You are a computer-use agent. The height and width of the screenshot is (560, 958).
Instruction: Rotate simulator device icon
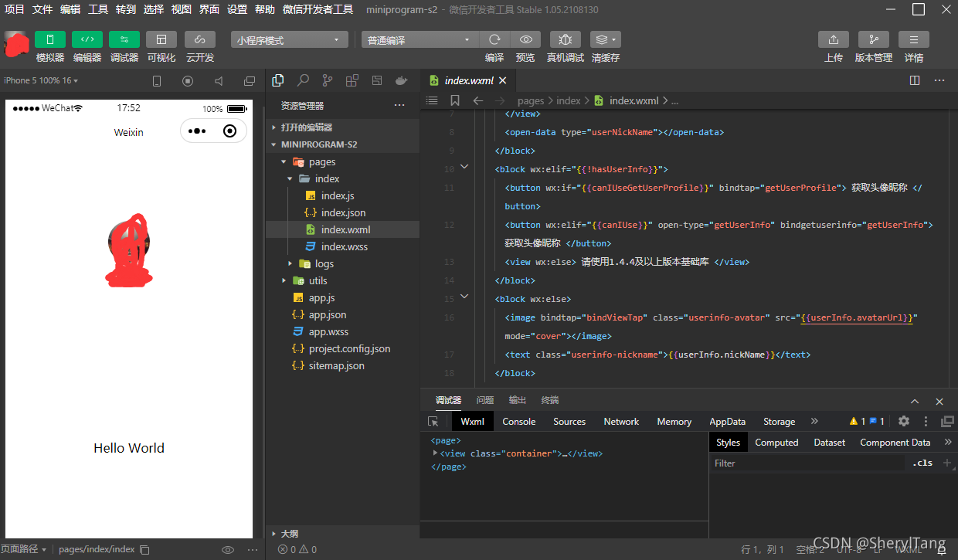(157, 80)
